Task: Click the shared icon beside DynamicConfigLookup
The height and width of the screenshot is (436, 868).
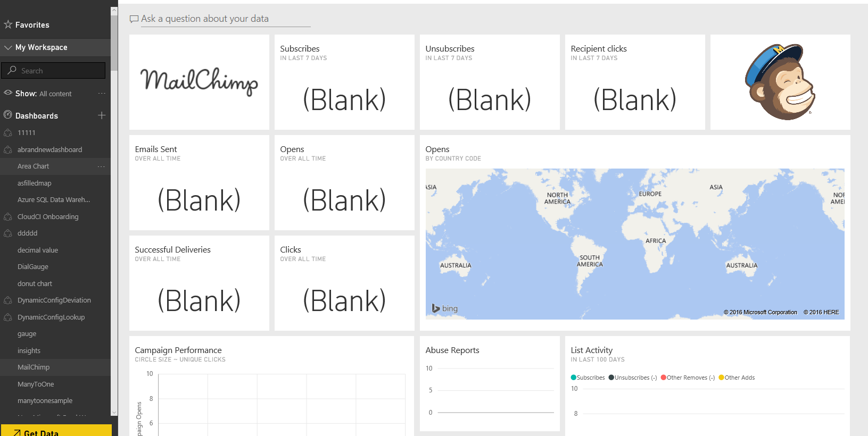Action: point(8,317)
